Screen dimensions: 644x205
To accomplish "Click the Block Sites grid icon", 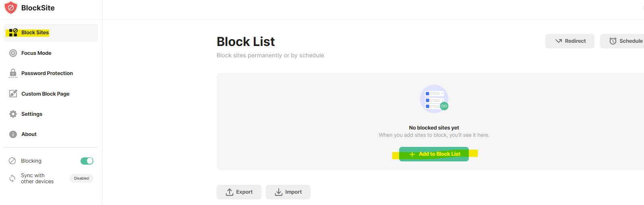I will [13, 32].
